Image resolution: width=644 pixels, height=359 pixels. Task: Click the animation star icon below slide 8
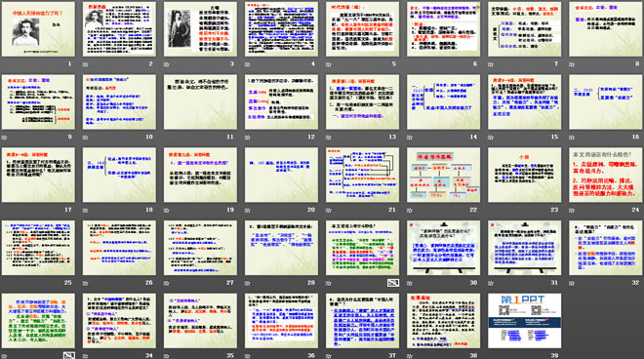[x=572, y=64]
